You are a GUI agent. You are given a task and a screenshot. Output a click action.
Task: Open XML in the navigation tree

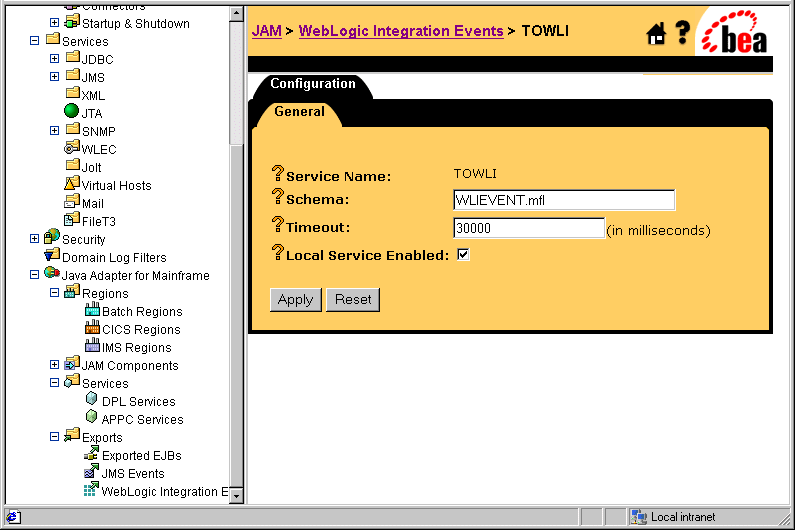click(93, 95)
